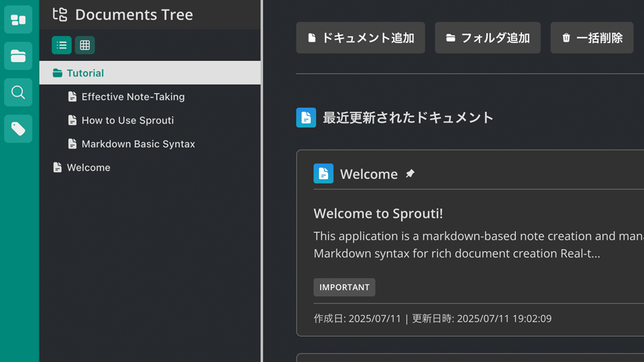The image size is (644, 362).
Task: Click the Markdown Basic Syntax file icon
Action: tap(72, 143)
